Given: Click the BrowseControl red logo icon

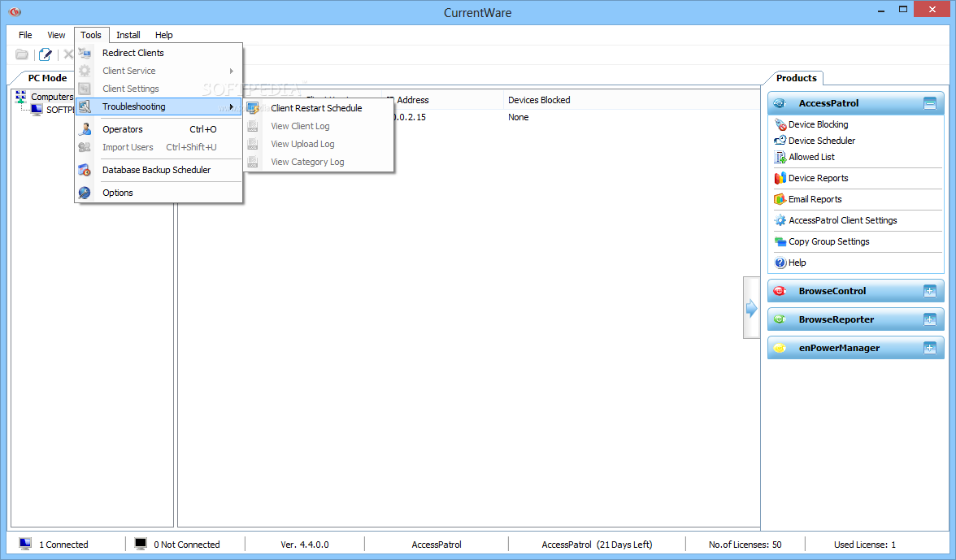Looking at the screenshot, I should tap(779, 291).
